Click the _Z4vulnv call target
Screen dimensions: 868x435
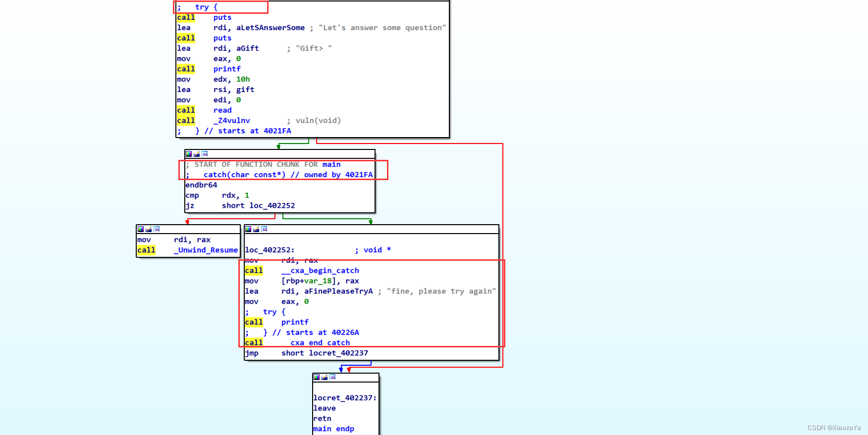[x=231, y=121]
